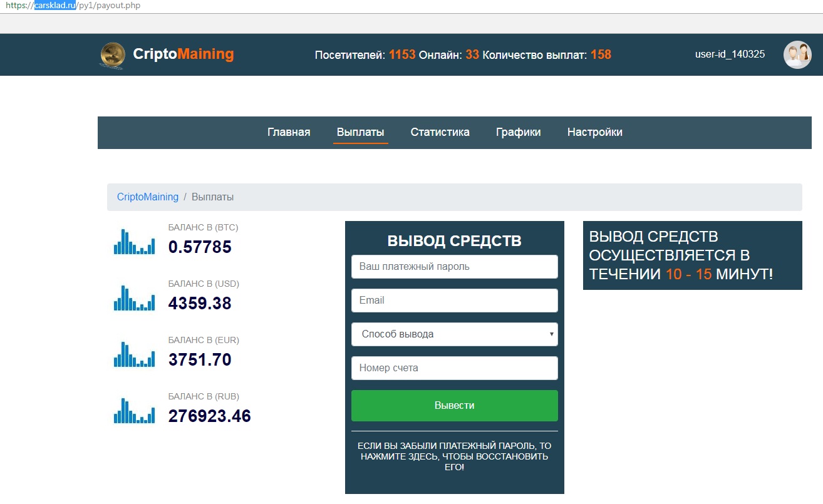Click the Выплаты breadcrumb text

(213, 197)
